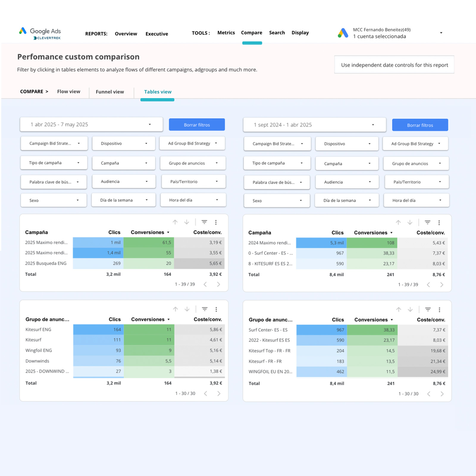
Task: Expand the MCC Fernando Beneitez account selector
Action: coord(441,33)
